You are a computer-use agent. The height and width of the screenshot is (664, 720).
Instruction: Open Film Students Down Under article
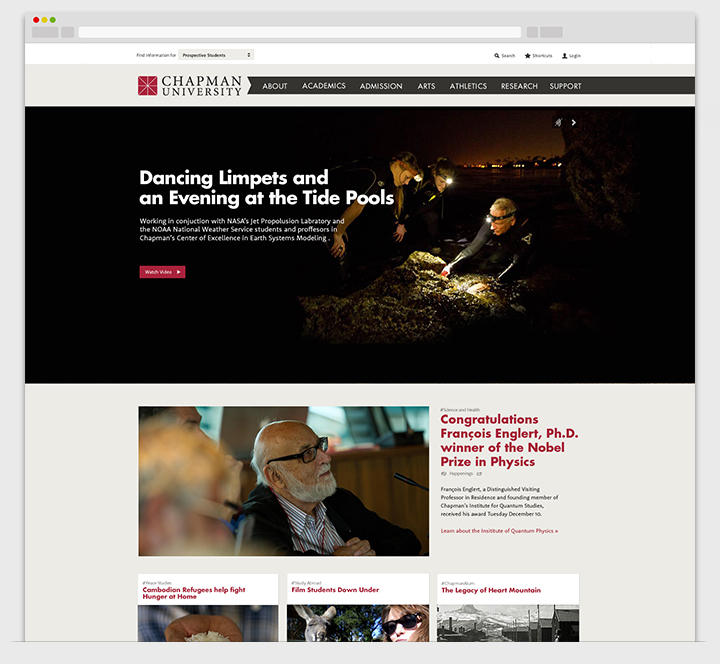coord(335,590)
